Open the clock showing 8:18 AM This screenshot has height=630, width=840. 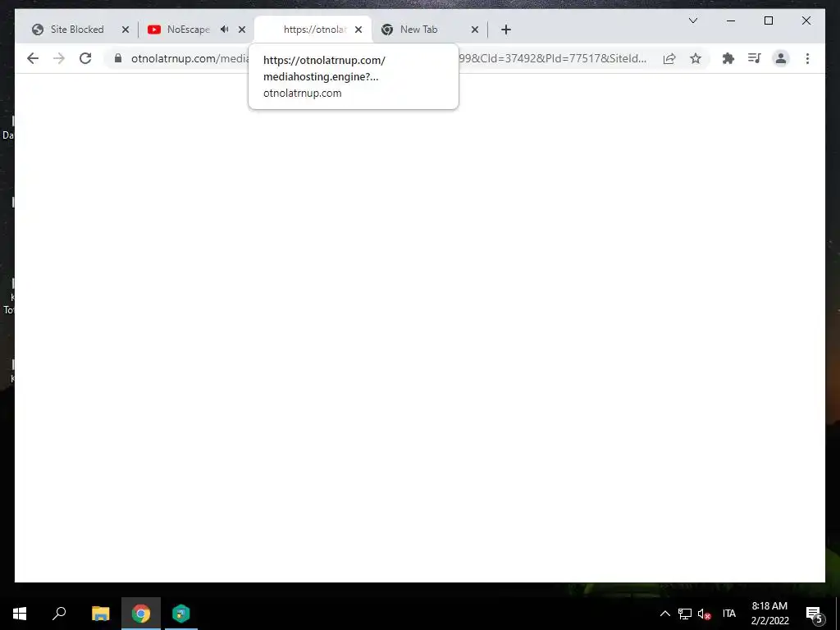[769, 614]
